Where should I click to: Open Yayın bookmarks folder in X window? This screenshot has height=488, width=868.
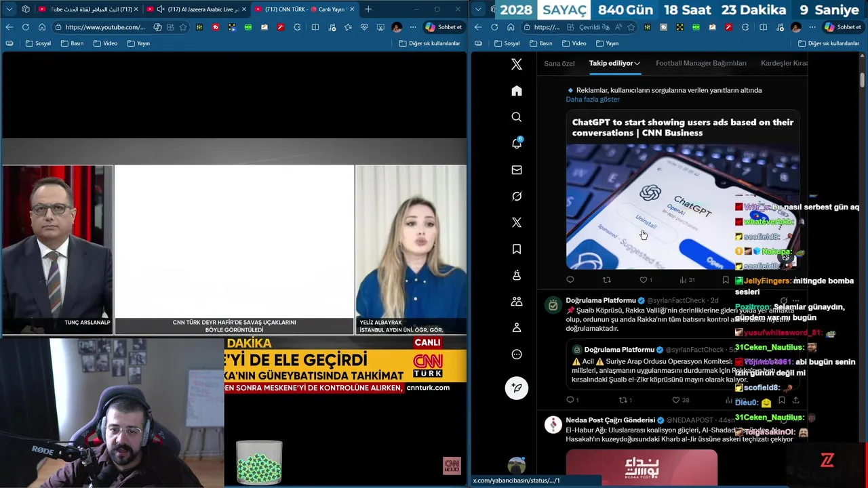tap(607, 43)
